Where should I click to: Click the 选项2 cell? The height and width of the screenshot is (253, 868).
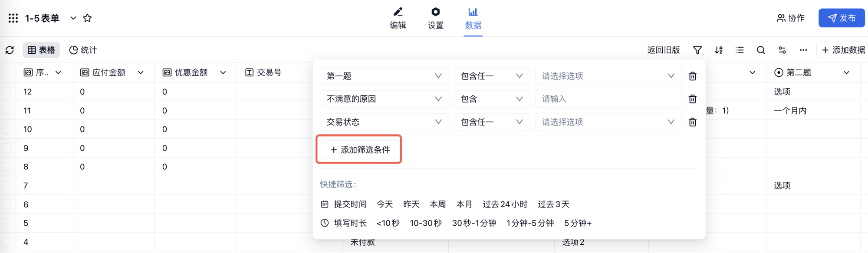coord(573,242)
